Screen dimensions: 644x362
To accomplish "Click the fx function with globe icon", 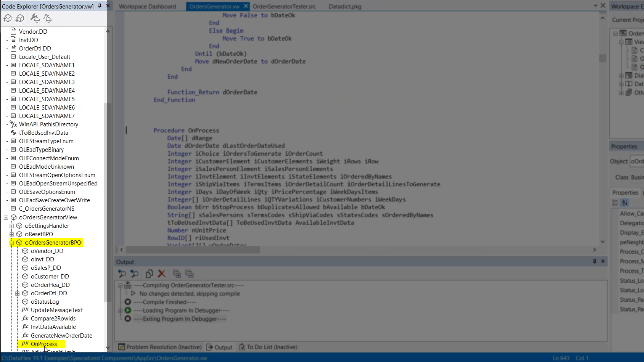I will [48, 18].
